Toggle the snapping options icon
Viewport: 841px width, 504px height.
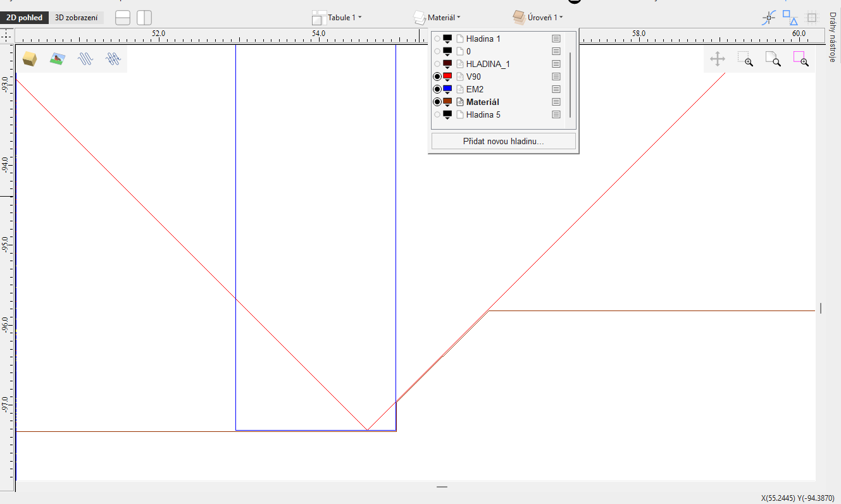point(769,18)
